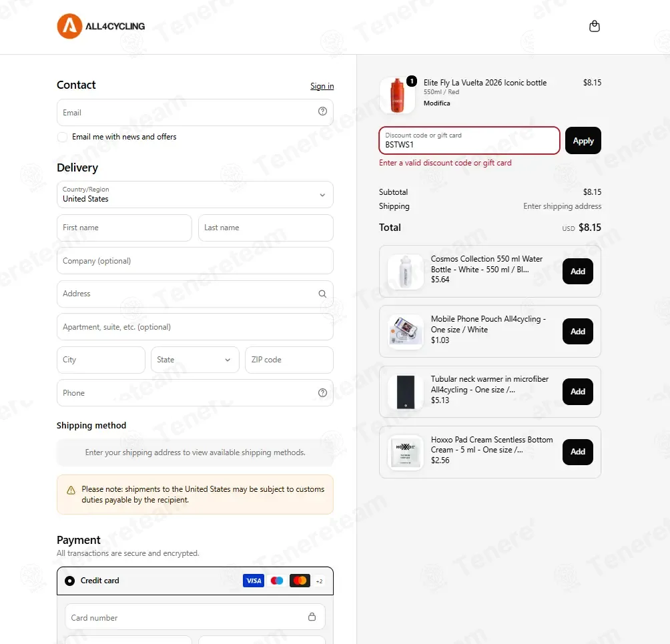Click the quantity badge on the bottle
Screen dimensions: 670x644
click(412, 81)
